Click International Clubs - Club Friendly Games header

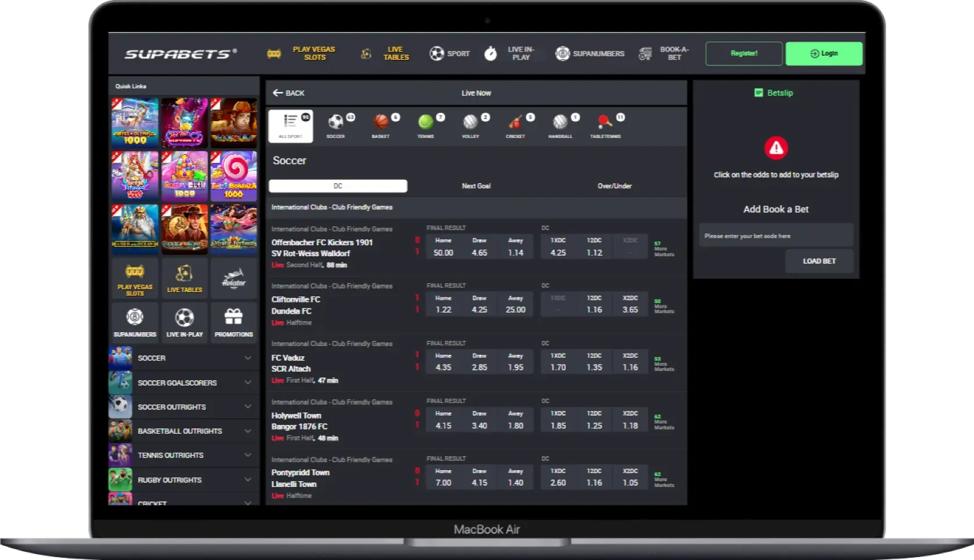click(x=476, y=207)
